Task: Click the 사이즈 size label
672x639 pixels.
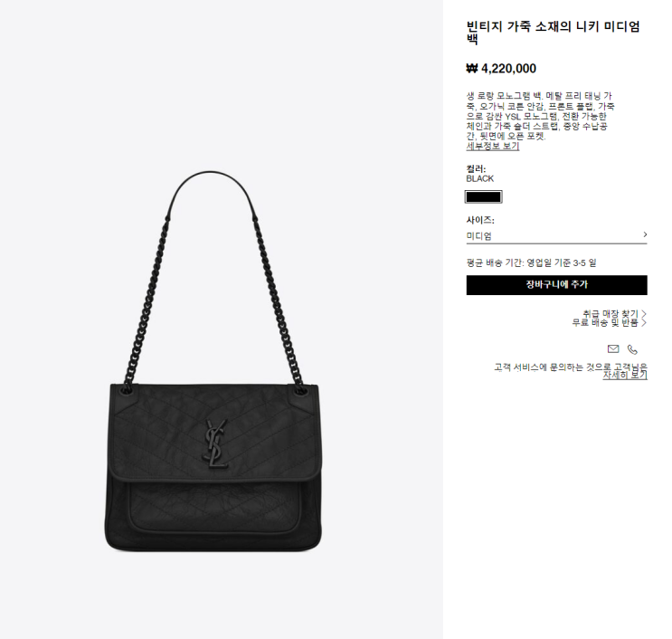Action: pyautogui.click(x=480, y=220)
